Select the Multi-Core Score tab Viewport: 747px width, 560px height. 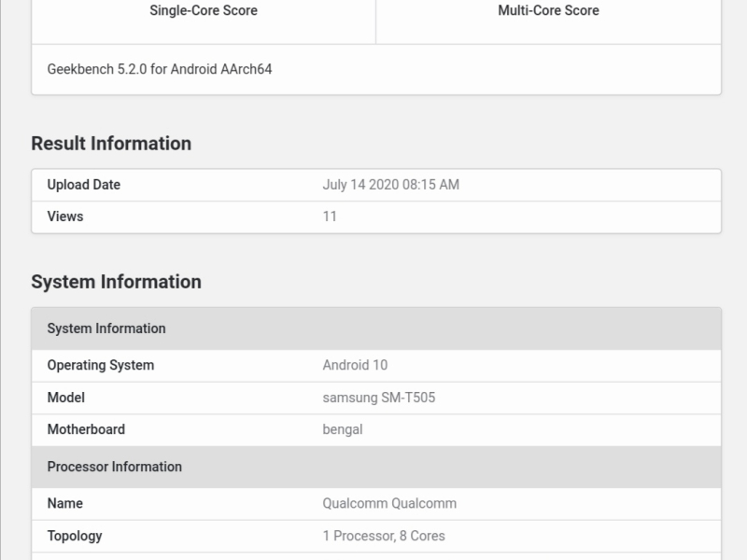(x=545, y=11)
